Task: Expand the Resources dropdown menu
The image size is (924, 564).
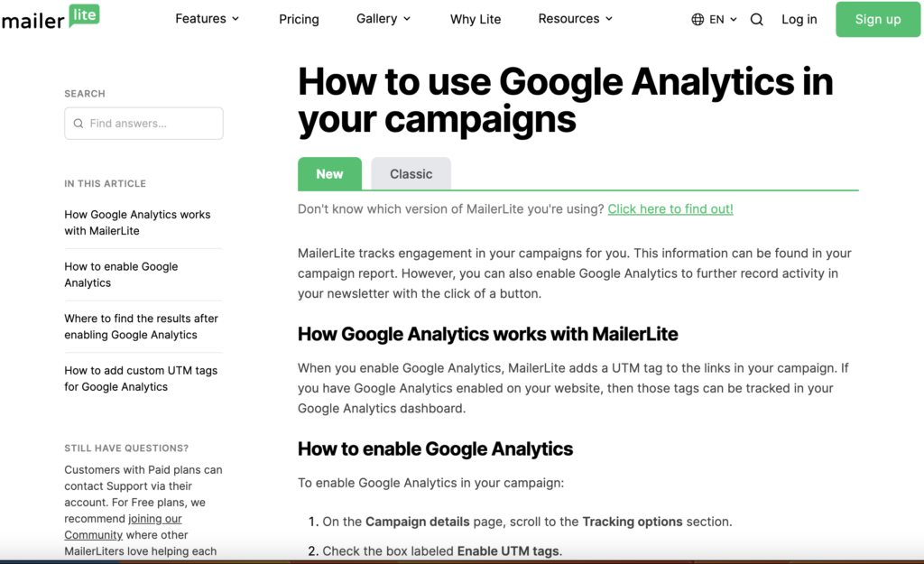Action: 575,18
